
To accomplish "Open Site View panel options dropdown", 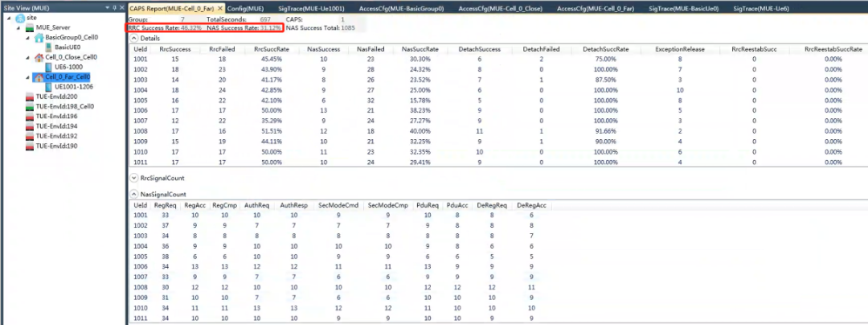I will (x=107, y=6).
